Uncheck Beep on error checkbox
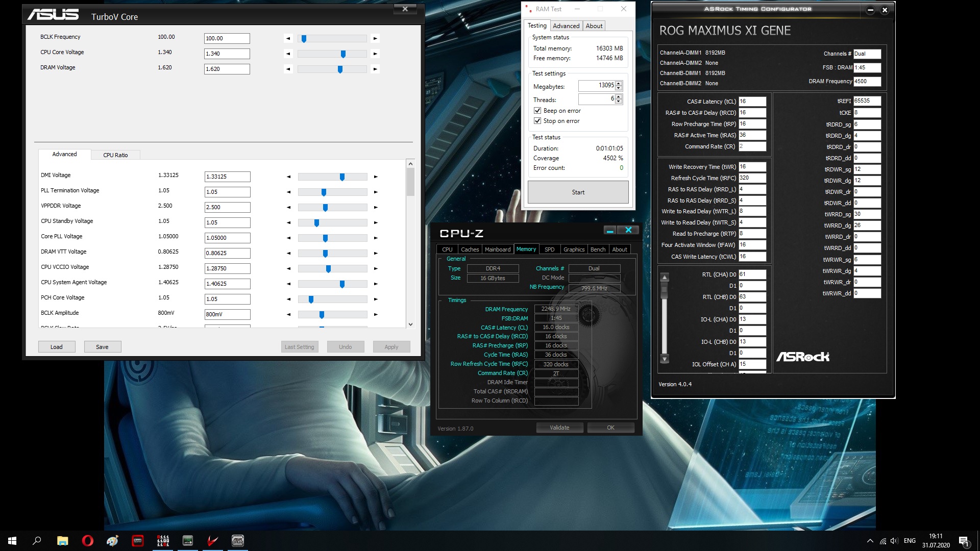This screenshot has height=551, width=980. (x=537, y=111)
